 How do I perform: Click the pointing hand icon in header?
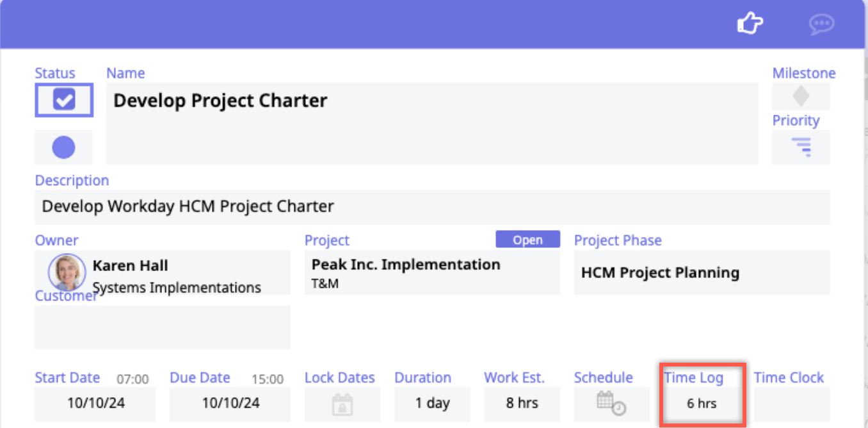point(750,24)
